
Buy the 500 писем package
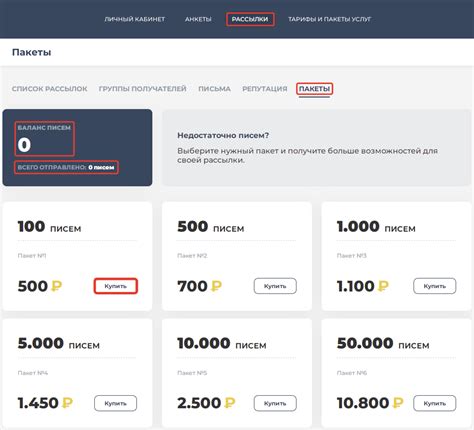click(275, 286)
